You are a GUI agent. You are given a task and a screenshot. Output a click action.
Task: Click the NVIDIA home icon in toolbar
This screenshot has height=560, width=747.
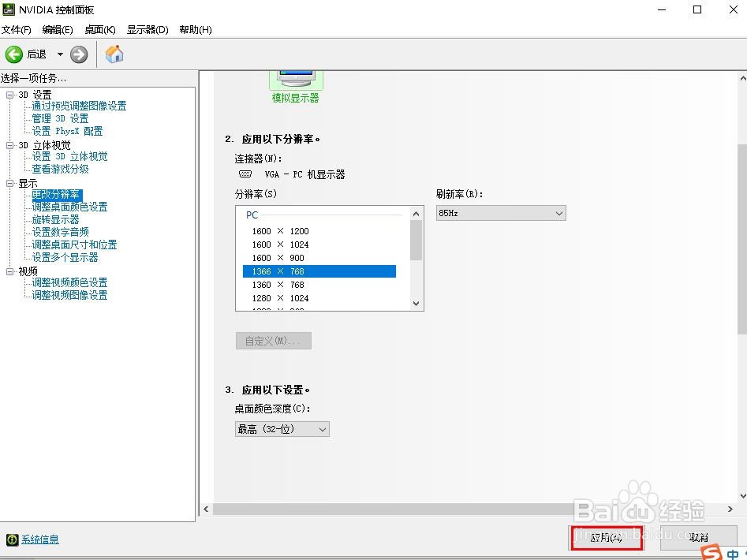click(x=113, y=54)
